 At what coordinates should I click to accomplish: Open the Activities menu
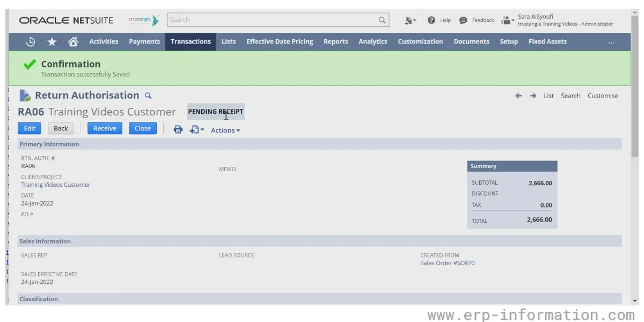click(104, 42)
